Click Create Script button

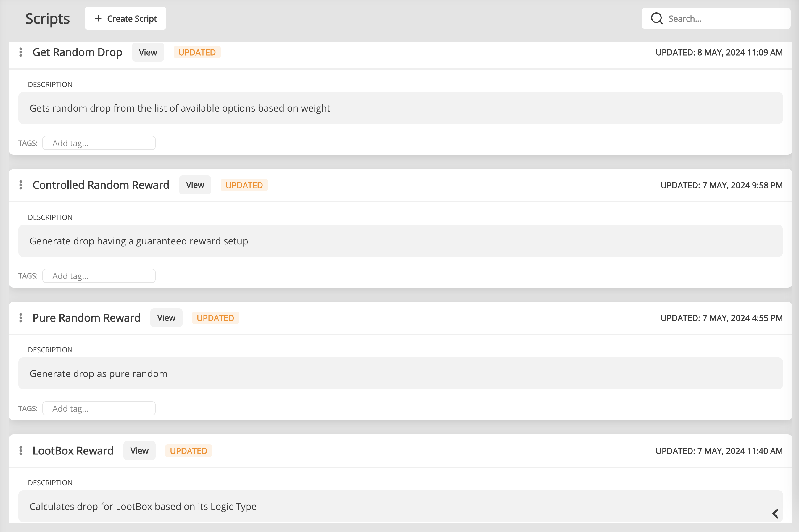coord(125,18)
